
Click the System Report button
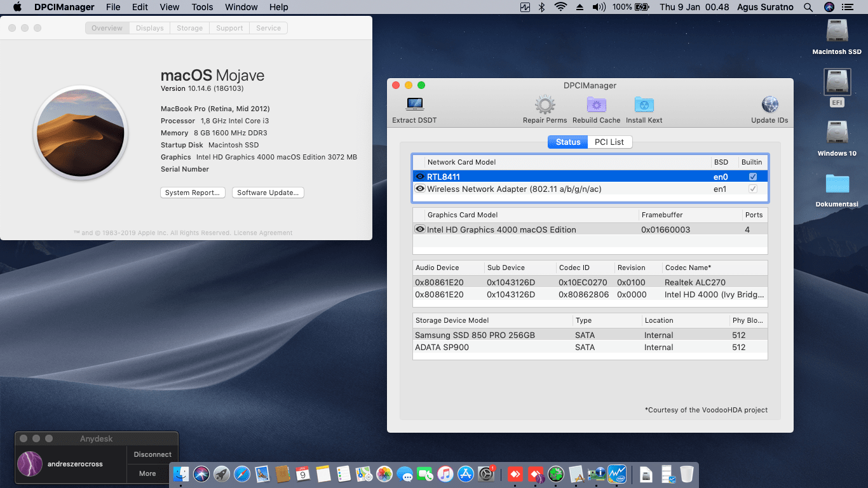(193, 193)
